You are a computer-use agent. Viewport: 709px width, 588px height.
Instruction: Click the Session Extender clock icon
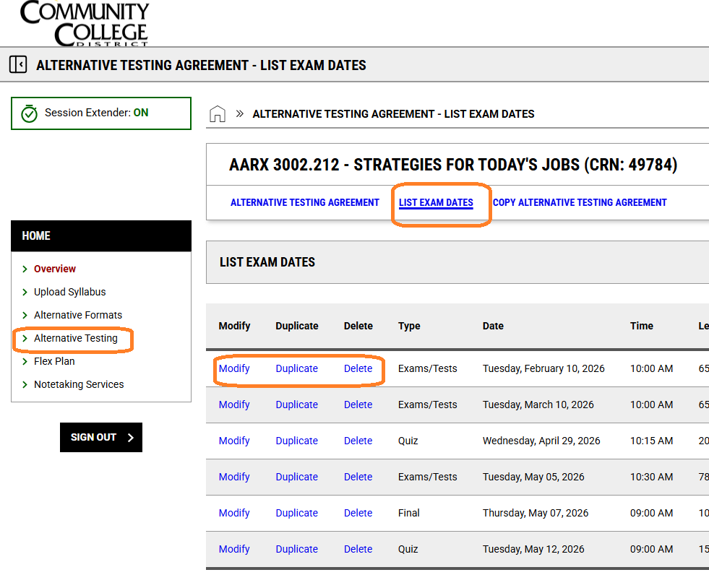click(x=30, y=113)
